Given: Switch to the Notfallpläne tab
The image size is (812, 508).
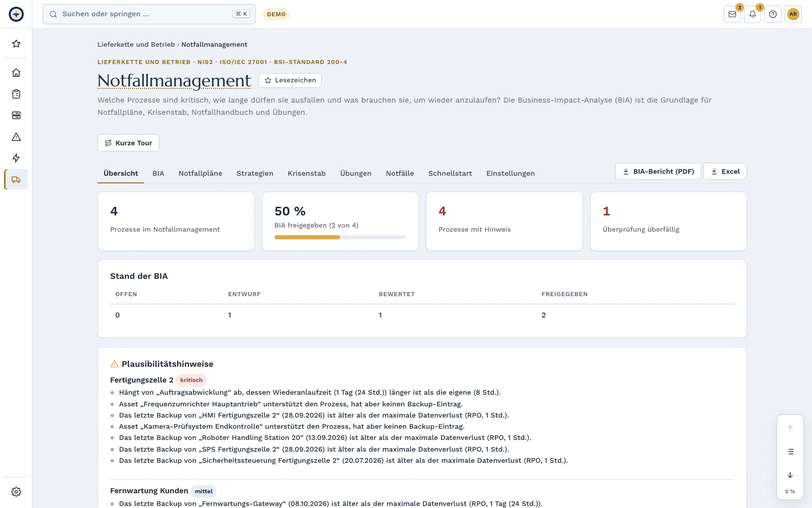Looking at the screenshot, I should coord(200,173).
